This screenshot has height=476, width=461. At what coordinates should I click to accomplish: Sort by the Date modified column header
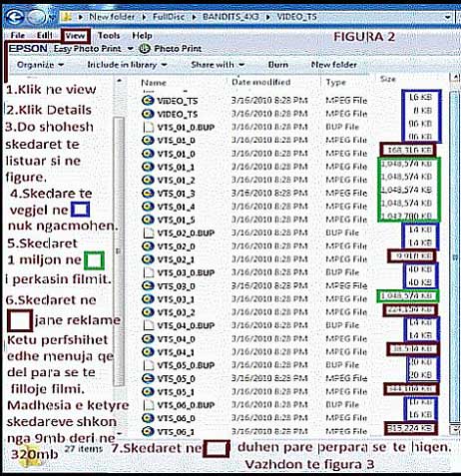(x=261, y=82)
